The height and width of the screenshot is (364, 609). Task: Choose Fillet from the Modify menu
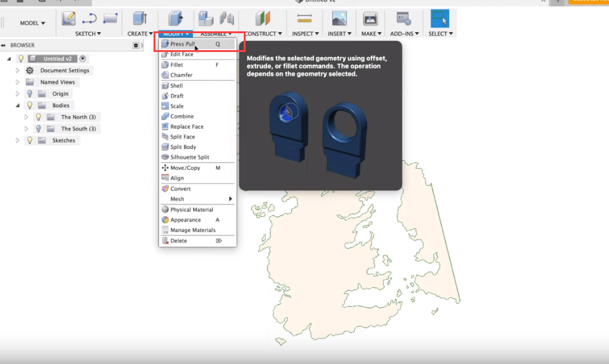[197, 65]
